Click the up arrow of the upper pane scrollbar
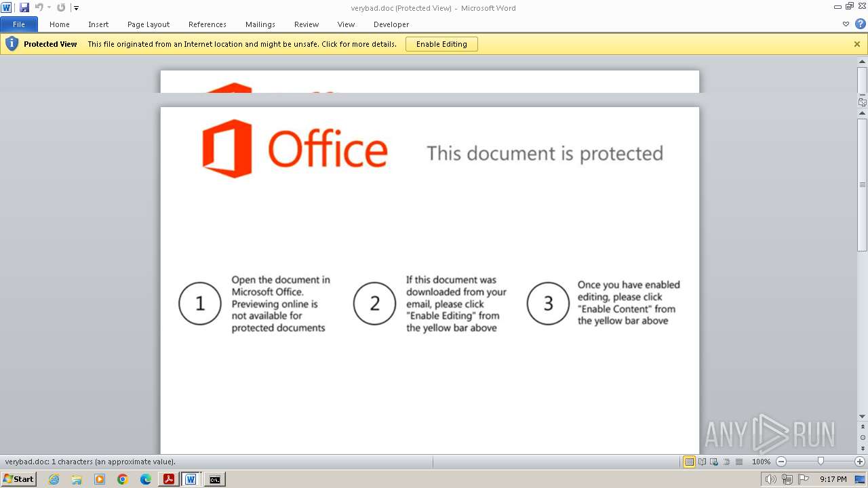868x488 pixels. 863,62
